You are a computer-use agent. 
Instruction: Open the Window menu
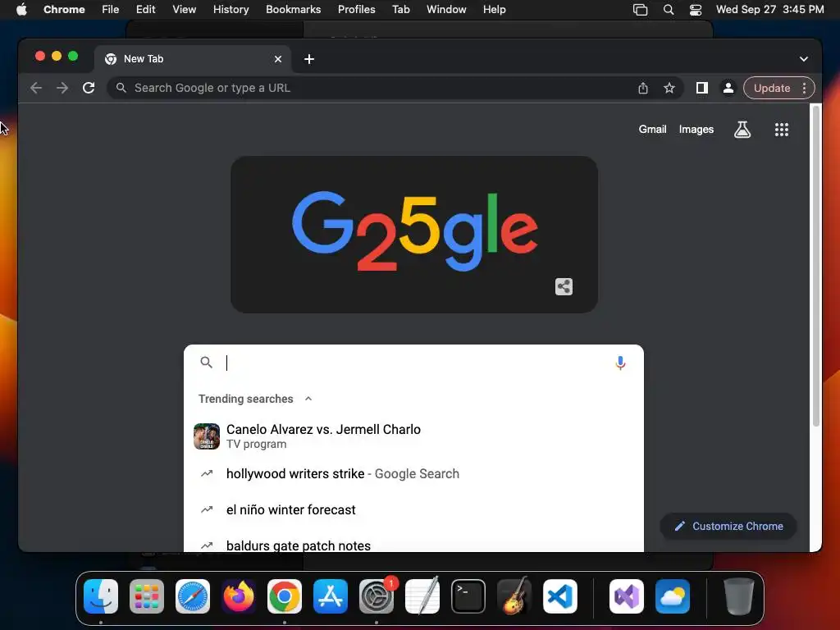click(x=446, y=10)
